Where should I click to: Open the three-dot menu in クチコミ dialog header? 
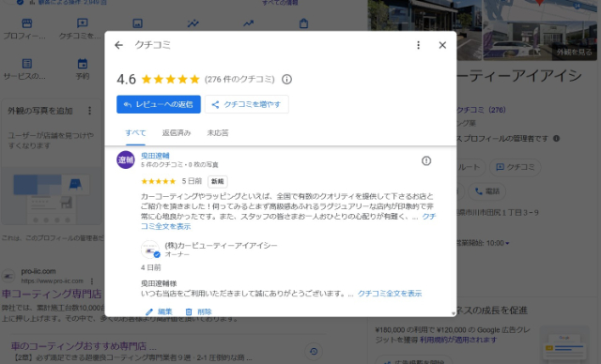(x=418, y=45)
